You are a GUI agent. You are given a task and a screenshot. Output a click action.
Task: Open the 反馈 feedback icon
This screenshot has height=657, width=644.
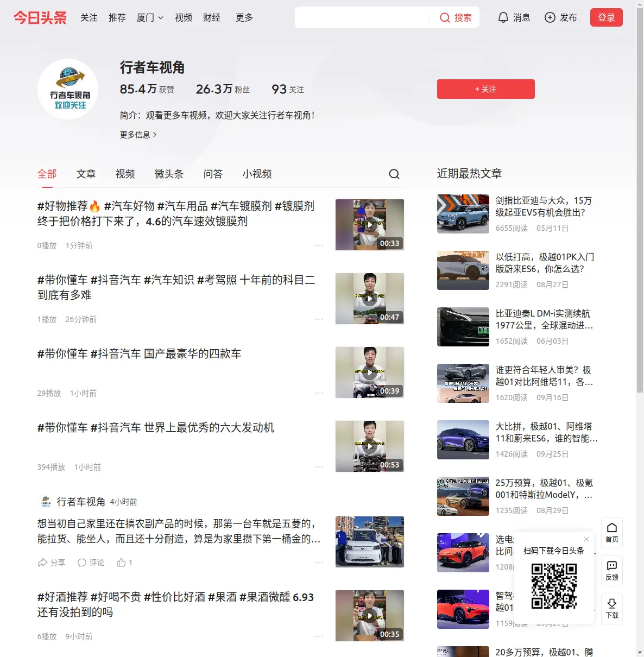[612, 571]
